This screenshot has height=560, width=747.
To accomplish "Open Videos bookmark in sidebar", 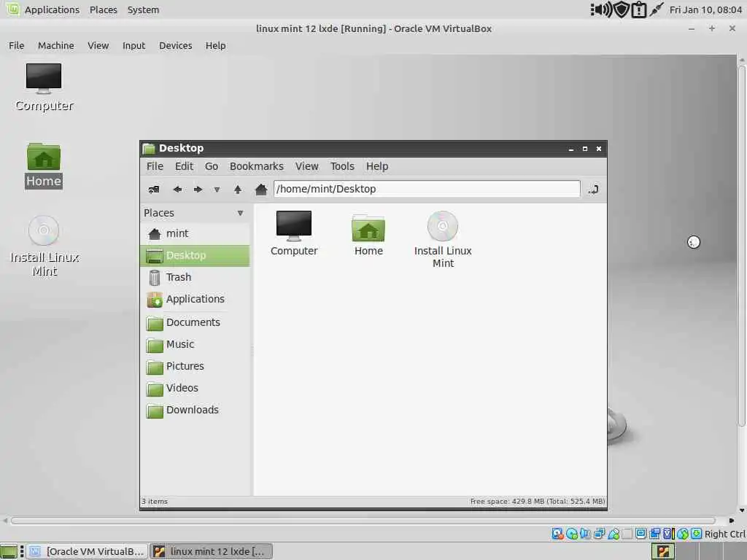I will tap(195, 388).
